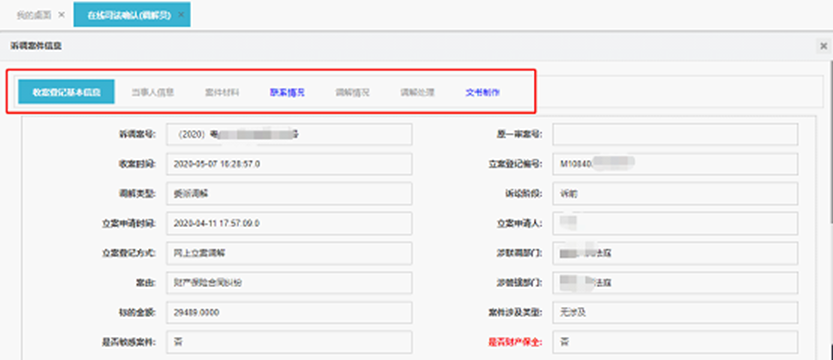Click the 立案登记编号 field
833x360 pixels.
pos(675,164)
